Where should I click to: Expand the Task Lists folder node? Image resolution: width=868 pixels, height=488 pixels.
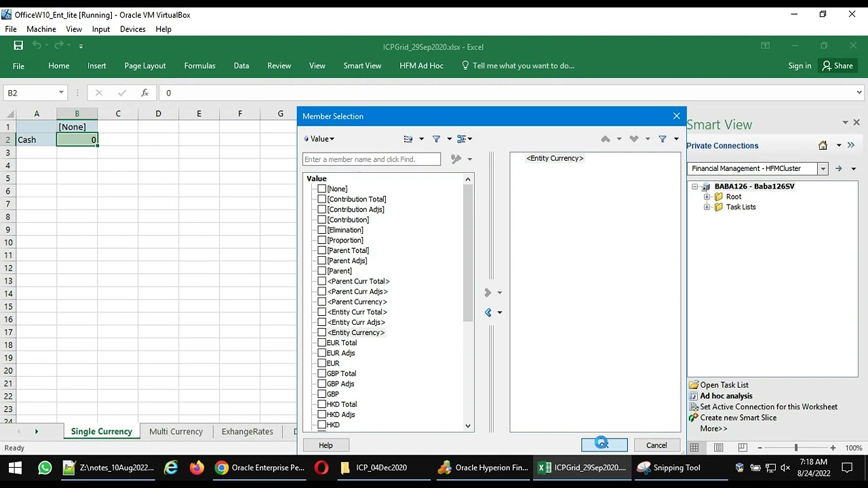coord(707,207)
